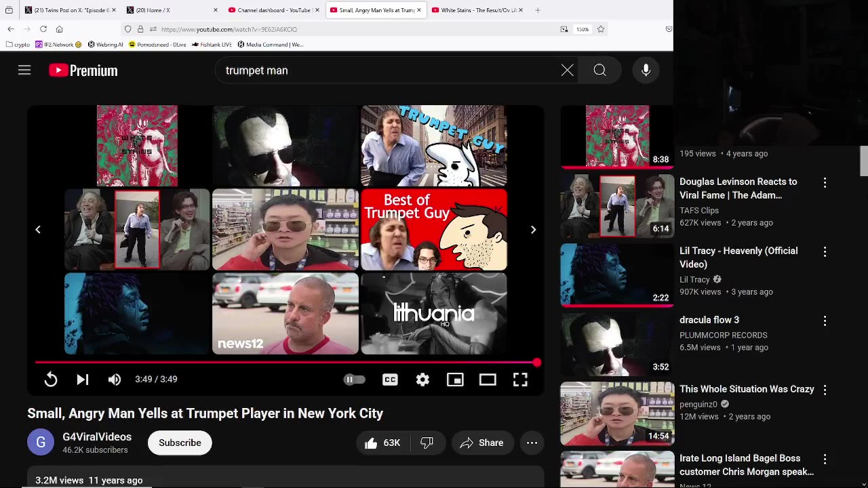Open the lithuania HQ end-screen video
This screenshot has height=488, width=868.
(434, 314)
